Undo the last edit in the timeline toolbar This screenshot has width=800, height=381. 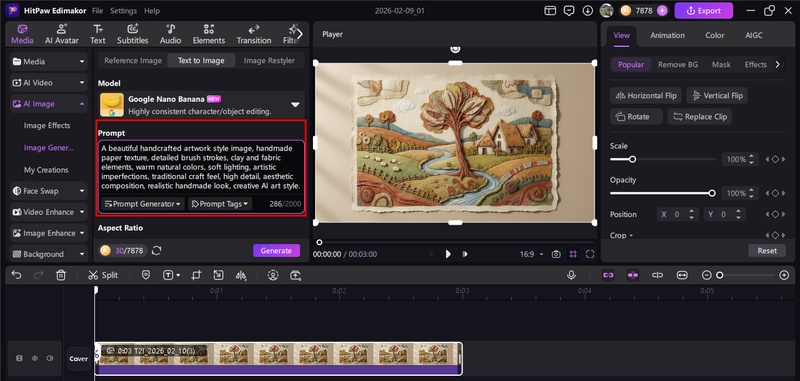click(16, 275)
